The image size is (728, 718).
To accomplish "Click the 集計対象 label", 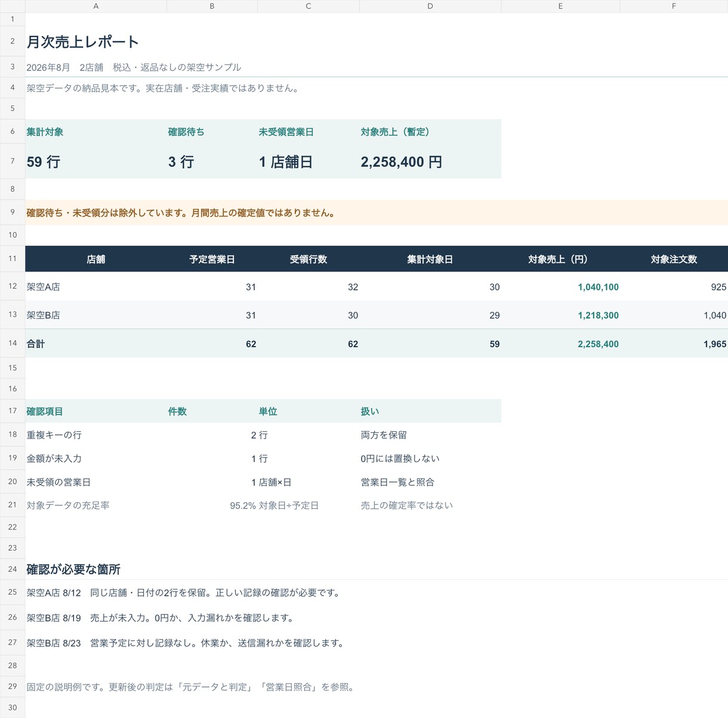I will 45,132.
